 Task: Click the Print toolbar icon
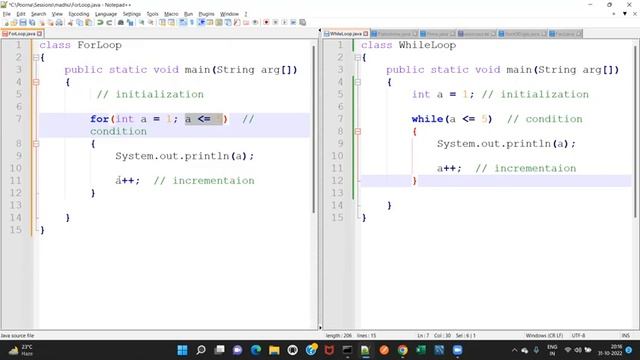(x=59, y=22)
